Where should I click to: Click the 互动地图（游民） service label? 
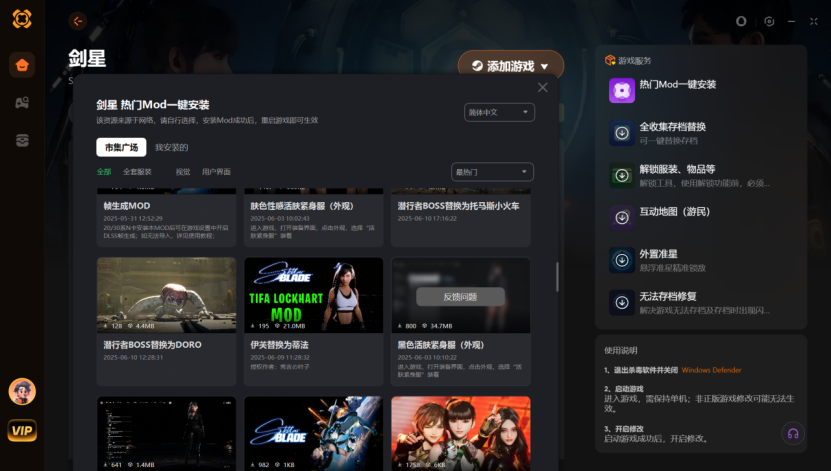click(675, 211)
